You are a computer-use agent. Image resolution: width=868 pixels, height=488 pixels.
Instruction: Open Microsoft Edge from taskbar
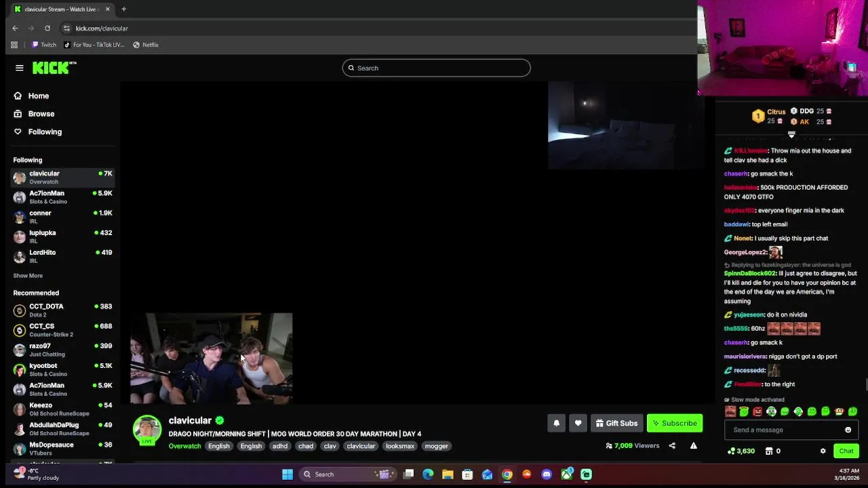click(428, 474)
